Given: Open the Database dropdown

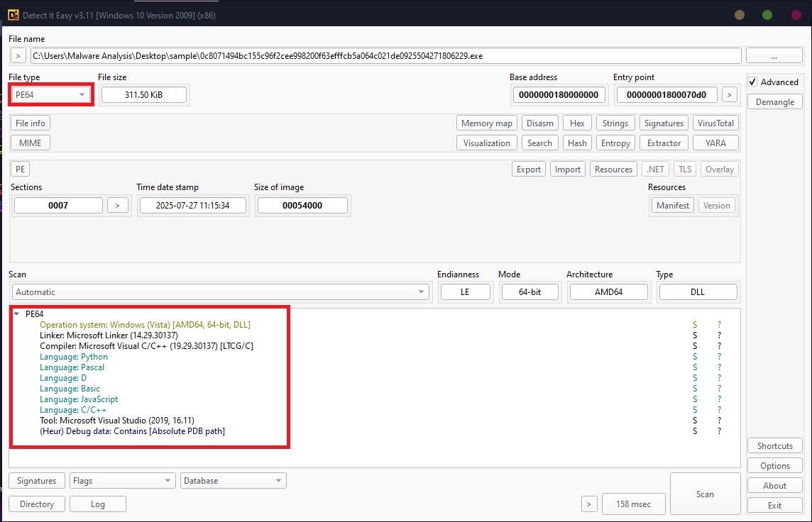Looking at the screenshot, I should [233, 481].
